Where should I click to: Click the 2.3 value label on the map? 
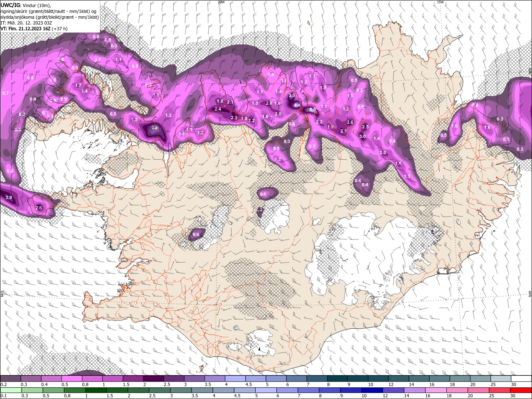[x=234, y=118]
